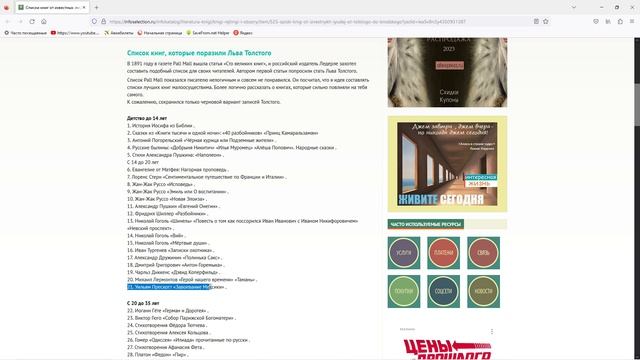Open a new tab with the plus button
This screenshot has height=360, width=640.
pos(96,7)
